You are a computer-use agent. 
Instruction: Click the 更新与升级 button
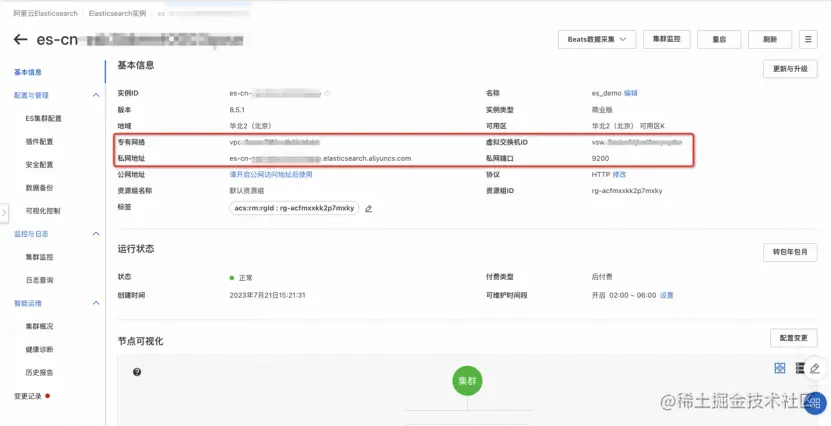coord(790,69)
